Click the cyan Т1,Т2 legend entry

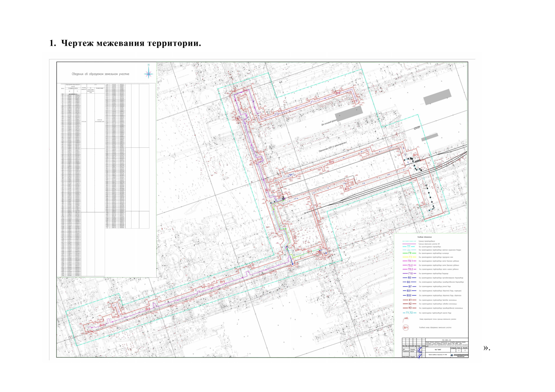409,313
